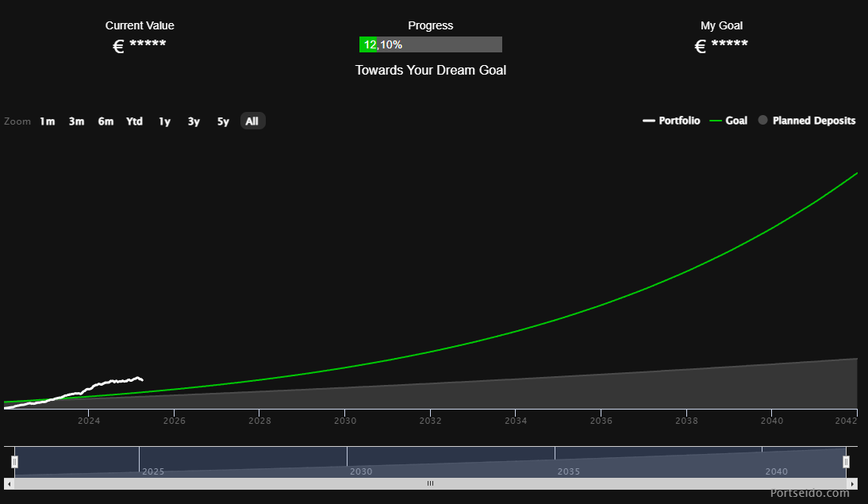This screenshot has height=504, width=868.
Task: Click the 2040 label in navigator
Action: [x=776, y=471]
